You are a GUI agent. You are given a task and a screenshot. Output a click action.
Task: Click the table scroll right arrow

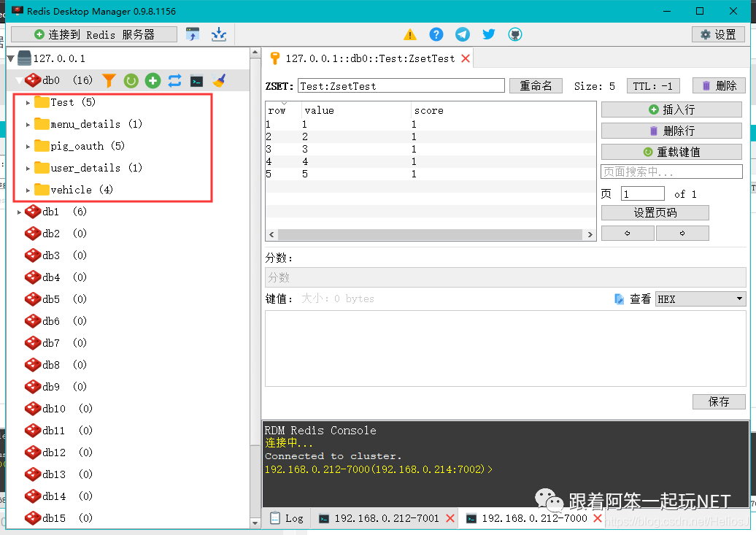point(590,234)
